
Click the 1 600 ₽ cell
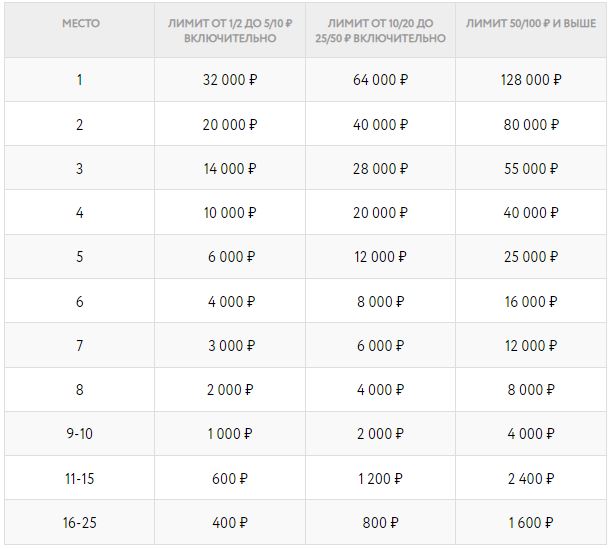(x=530, y=521)
